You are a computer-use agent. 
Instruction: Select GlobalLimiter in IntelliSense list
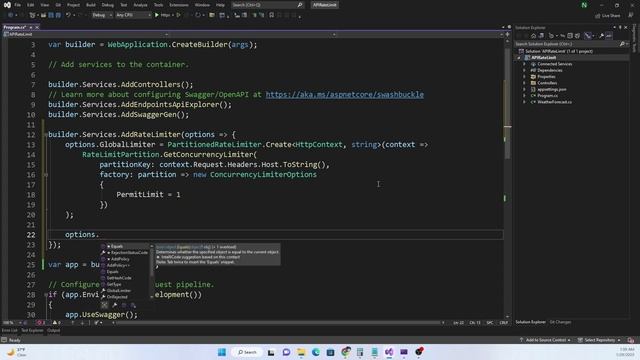[x=126, y=291]
